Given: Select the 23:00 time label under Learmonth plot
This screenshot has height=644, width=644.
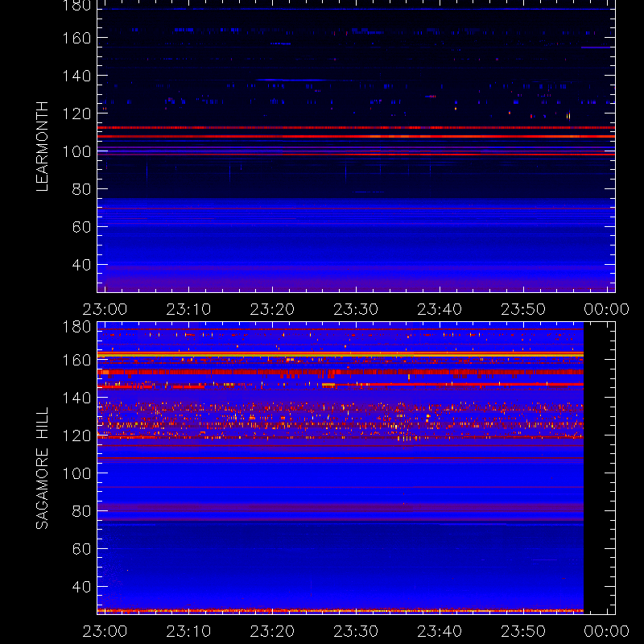Looking at the screenshot, I should pyautogui.click(x=105, y=309).
